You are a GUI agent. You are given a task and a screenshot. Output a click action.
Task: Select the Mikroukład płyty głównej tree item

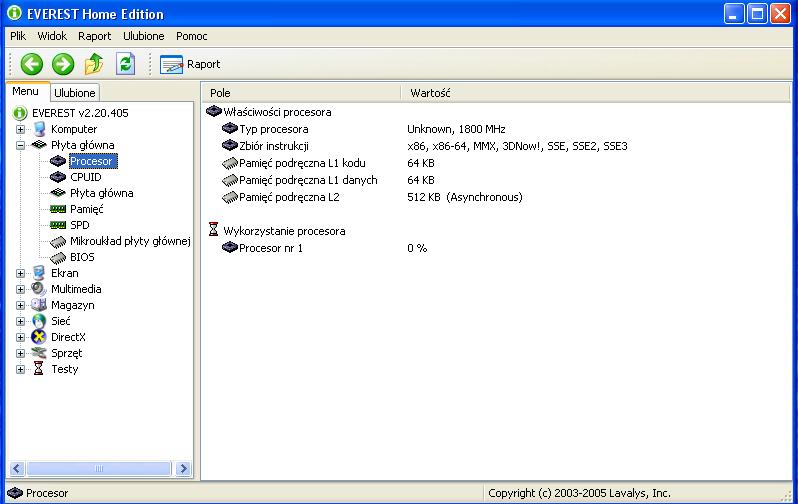click(130, 241)
